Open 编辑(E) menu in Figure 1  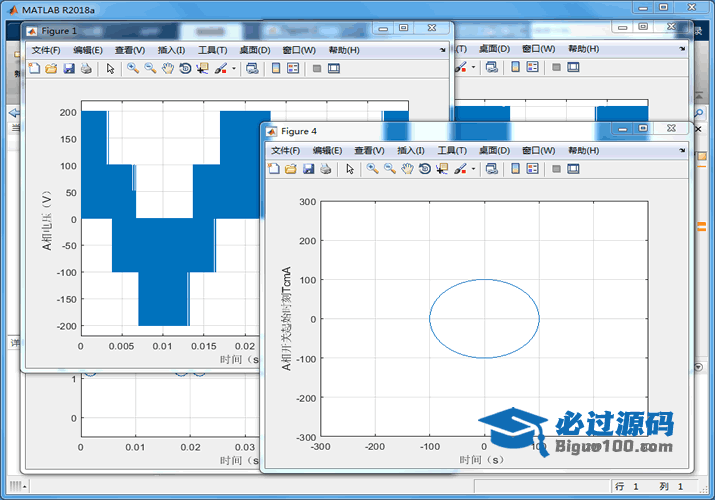coord(88,50)
